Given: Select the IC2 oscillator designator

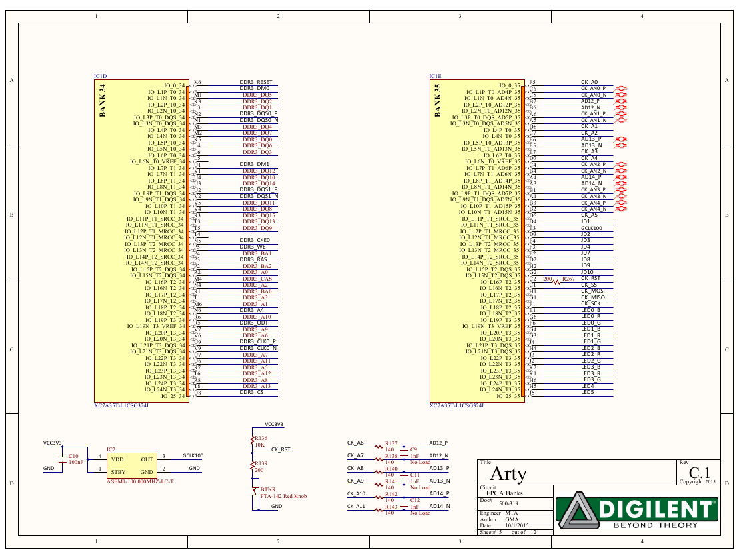Looking at the screenshot, I should pyautogui.click(x=111, y=450).
